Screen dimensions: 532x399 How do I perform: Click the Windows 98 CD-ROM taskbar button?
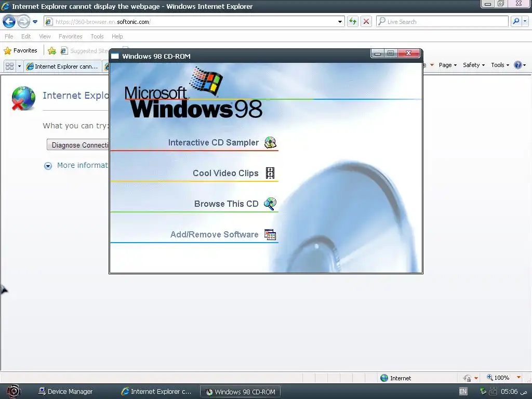coord(241,392)
